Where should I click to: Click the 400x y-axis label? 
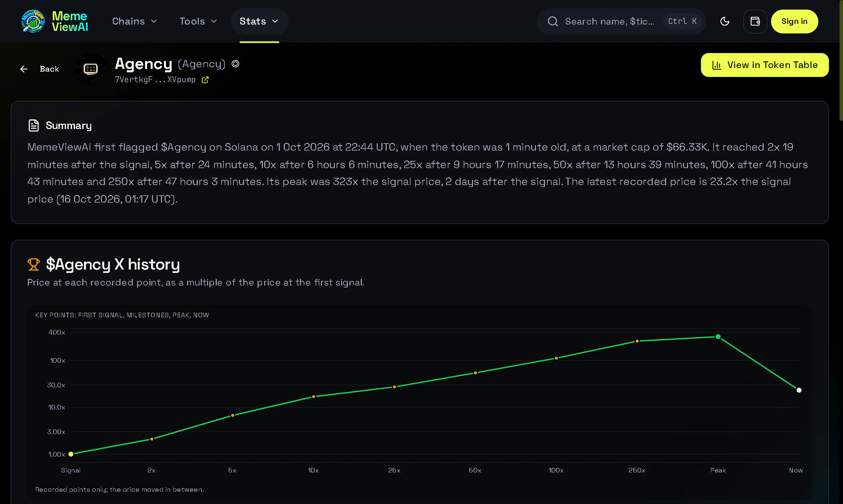click(x=56, y=332)
